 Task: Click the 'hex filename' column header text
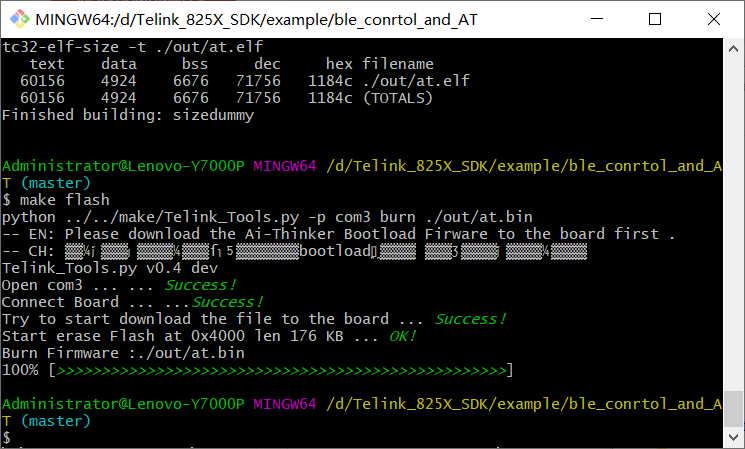click(x=380, y=64)
